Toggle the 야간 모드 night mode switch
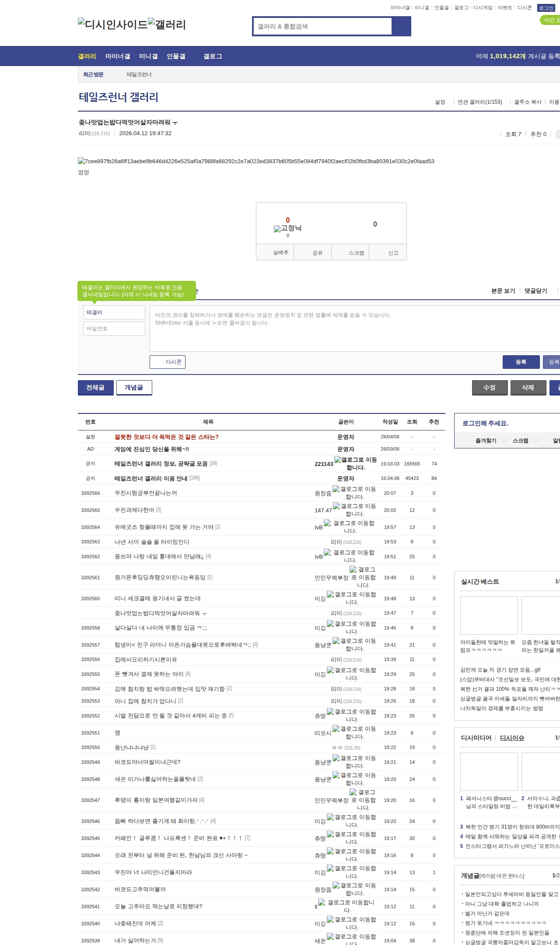The height and width of the screenshot is (945, 560). pos(549,20)
